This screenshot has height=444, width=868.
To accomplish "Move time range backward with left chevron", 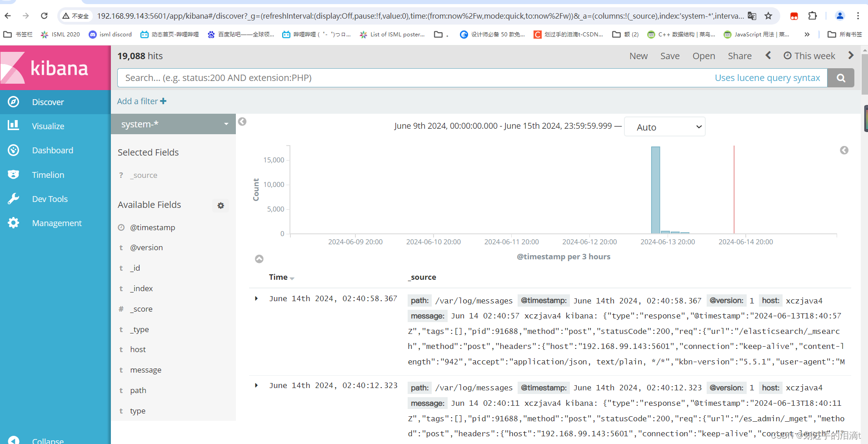I will 768,55.
